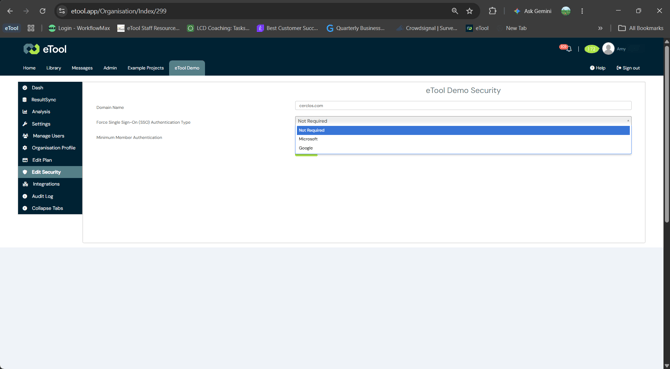Open the LCD Coaching: Tasks bookmark
Image resolution: width=670 pixels, height=369 pixels.
(218, 28)
